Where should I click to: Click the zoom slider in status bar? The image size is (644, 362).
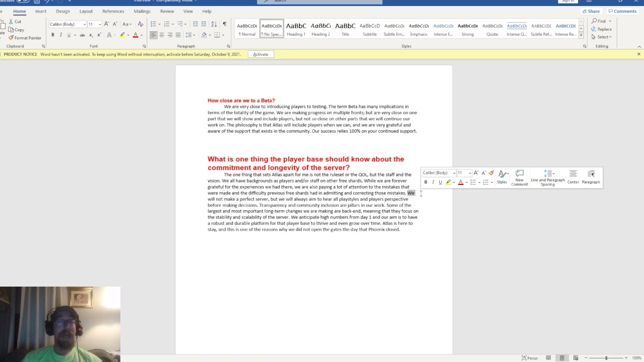pos(606,358)
